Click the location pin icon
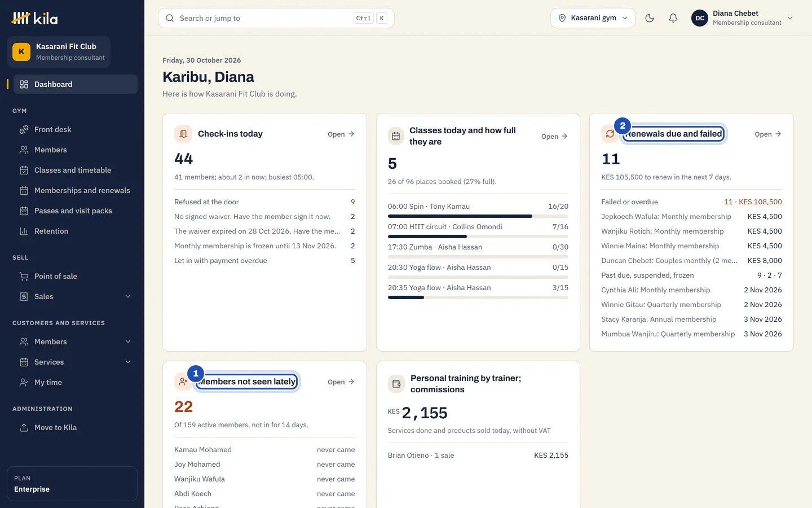The image size is (812, 508). click(562, 18)
